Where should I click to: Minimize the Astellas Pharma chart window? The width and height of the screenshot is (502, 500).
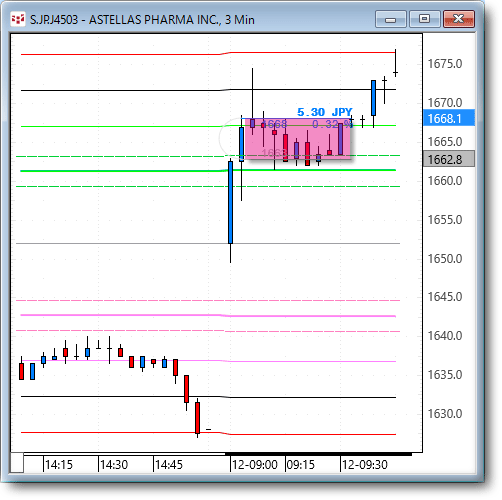(x=390, y=19)
